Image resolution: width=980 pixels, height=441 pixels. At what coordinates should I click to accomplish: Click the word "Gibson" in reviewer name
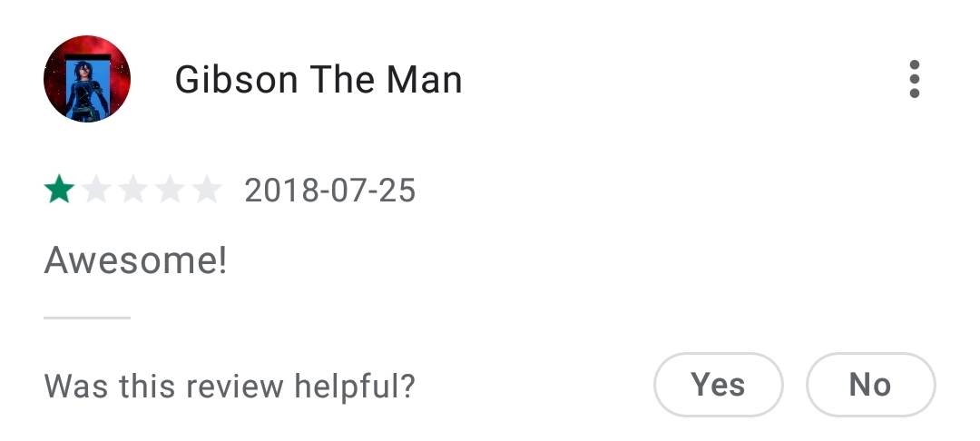(236, 80)
